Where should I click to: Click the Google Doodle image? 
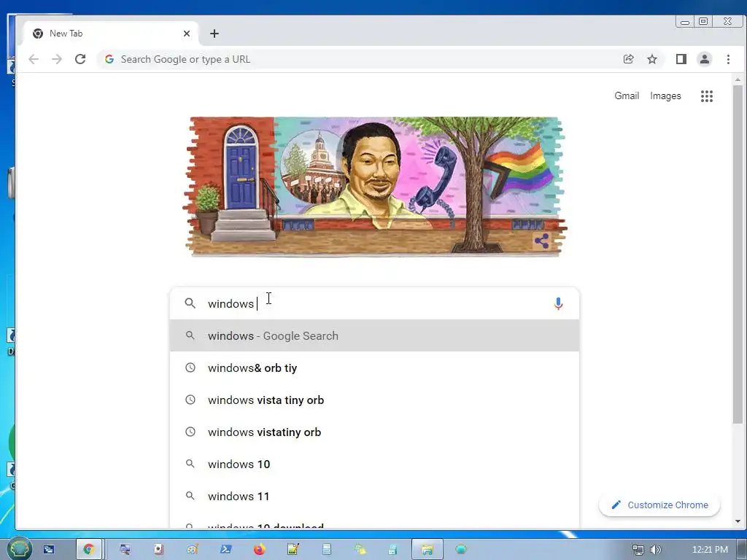point(374,187)
